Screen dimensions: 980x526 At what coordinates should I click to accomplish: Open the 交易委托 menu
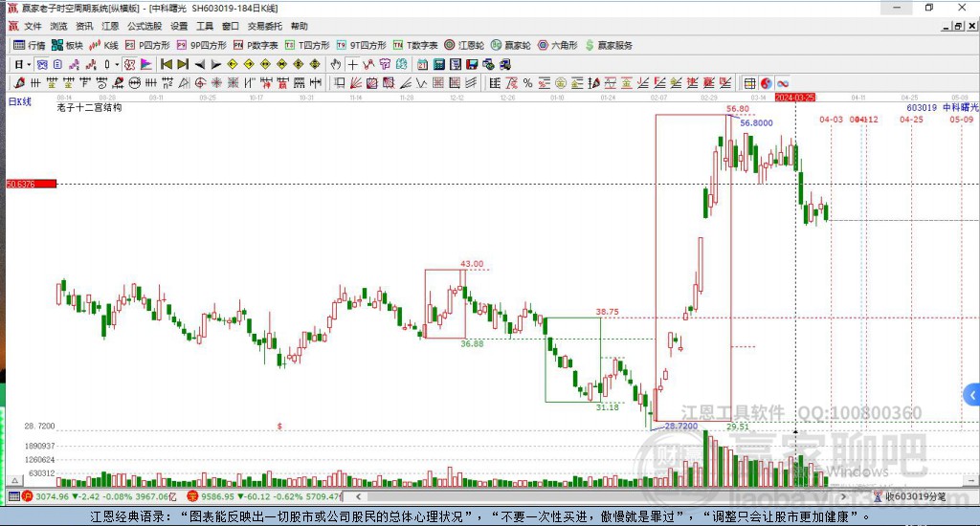[264, 26]
